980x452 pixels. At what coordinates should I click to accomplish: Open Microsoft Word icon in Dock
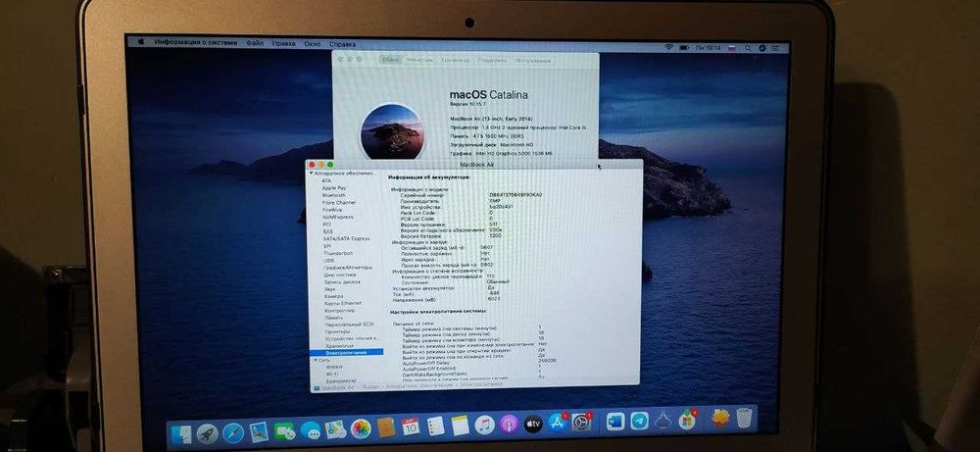point(615,422)
